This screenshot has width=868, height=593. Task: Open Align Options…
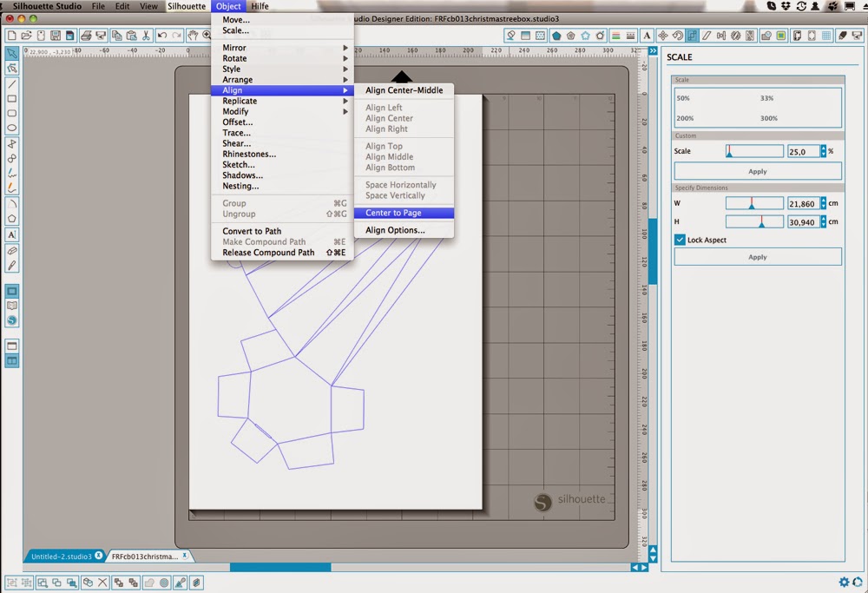click(404, 230)
